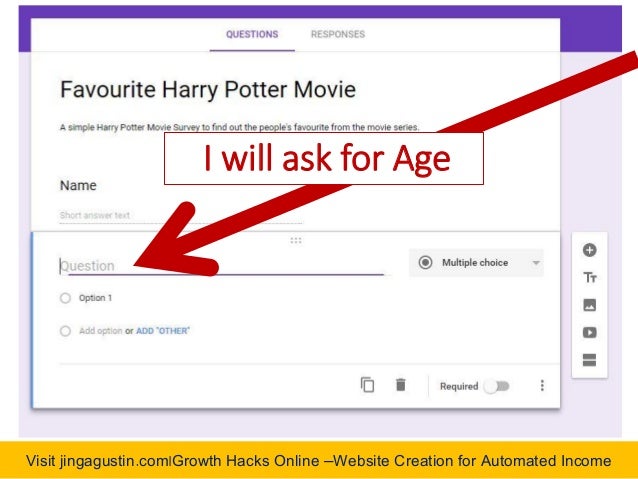Open the three-dot more options menu
This screenshot has height=479, width=638.
tap(542, 385)
